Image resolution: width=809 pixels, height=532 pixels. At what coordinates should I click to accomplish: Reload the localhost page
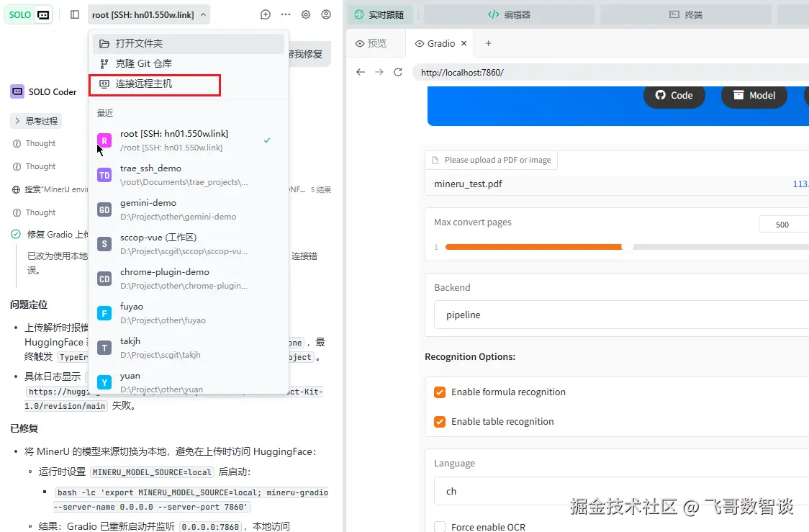[398, 72]
